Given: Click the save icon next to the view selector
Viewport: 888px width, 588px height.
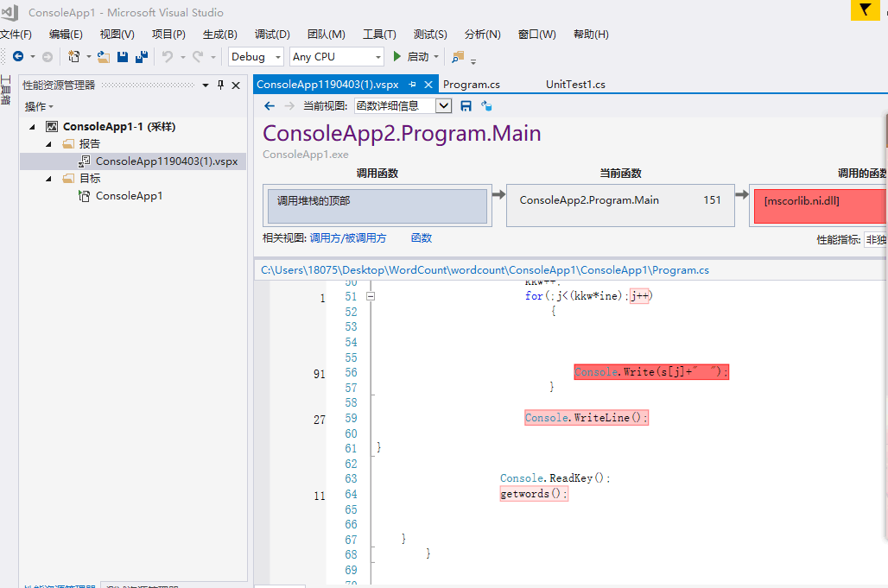Looking at the screenshot, I should [466, 106].
